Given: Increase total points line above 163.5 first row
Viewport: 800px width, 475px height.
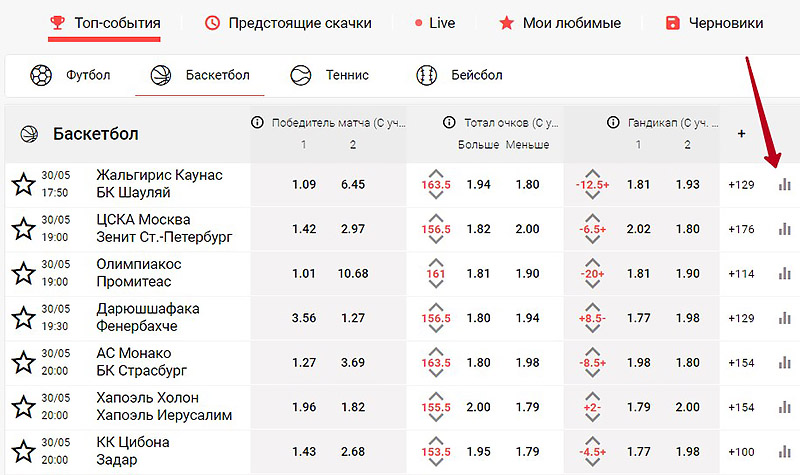Looking at the screenshot, I should point(436,171).
